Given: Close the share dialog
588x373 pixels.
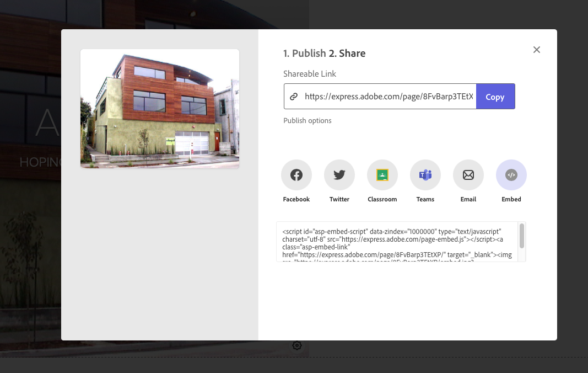Looking at the screenshot, I should 536,50.
